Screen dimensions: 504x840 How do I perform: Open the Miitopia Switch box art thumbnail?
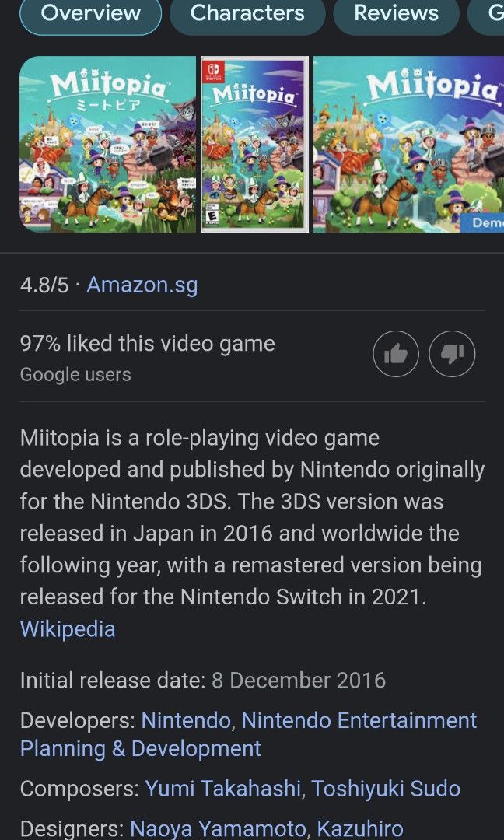(254, 144)
